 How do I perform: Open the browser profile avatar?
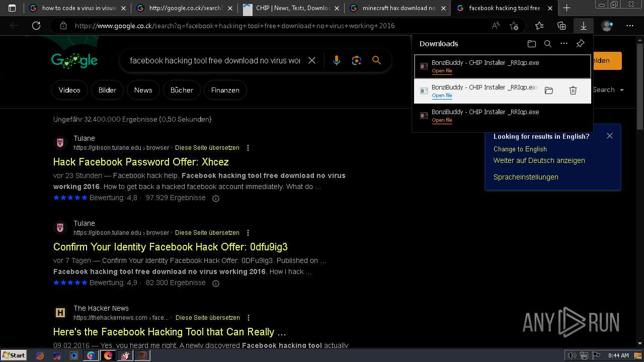tap(607, 26)
